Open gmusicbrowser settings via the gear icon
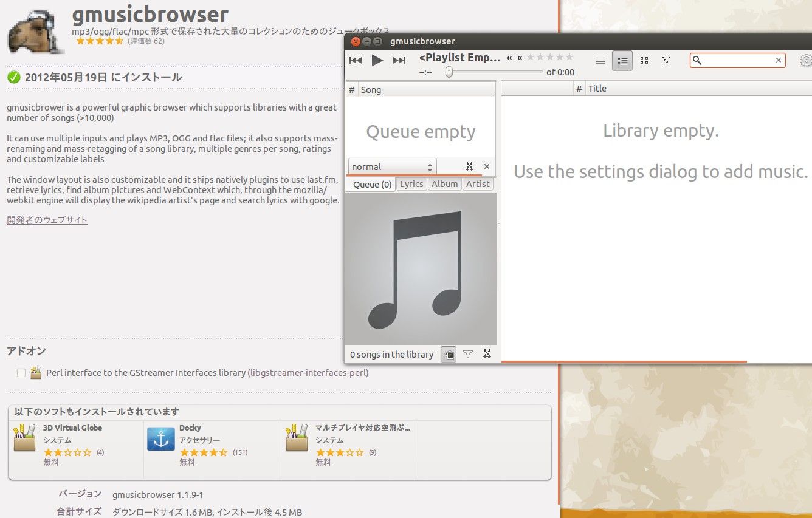This screenshot has width=812, height=518. 806,61
